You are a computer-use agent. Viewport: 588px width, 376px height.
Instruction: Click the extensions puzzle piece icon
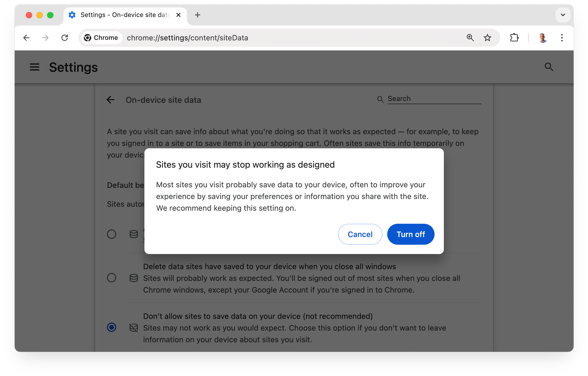coord(514,38)
